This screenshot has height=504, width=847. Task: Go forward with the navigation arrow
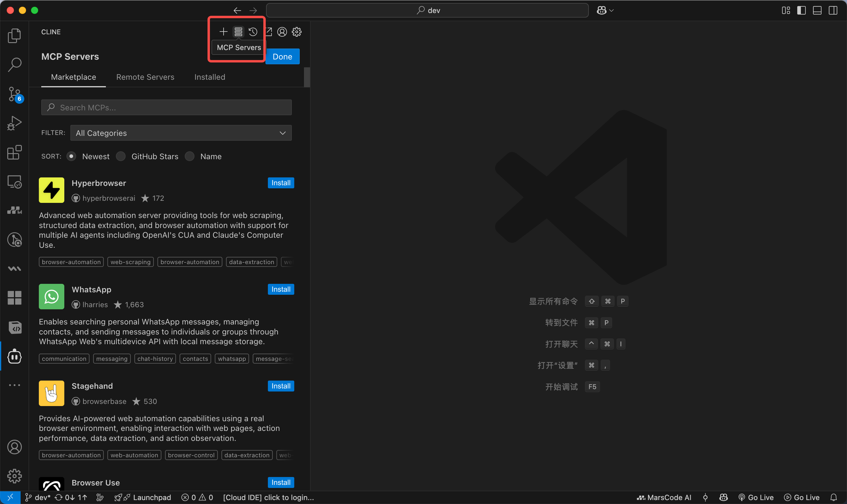tap(253, 11)
